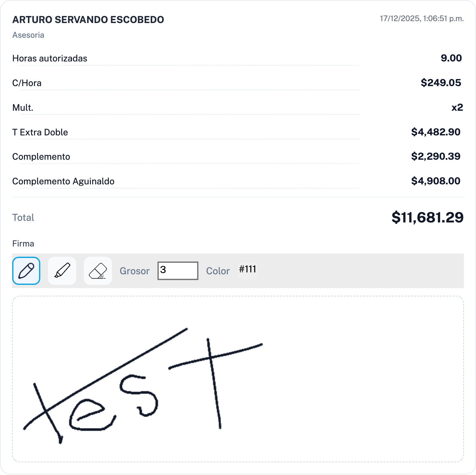
Task: Click the $11,681.29 total amount
Action: click(x=427, y=217)
